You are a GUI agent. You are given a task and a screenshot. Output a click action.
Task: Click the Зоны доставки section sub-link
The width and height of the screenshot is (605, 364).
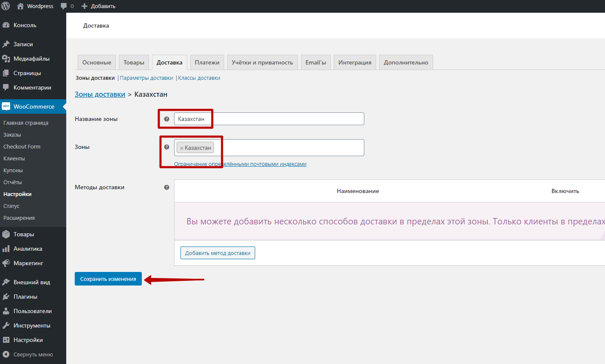pyautogui.click(x=95, y=78)
